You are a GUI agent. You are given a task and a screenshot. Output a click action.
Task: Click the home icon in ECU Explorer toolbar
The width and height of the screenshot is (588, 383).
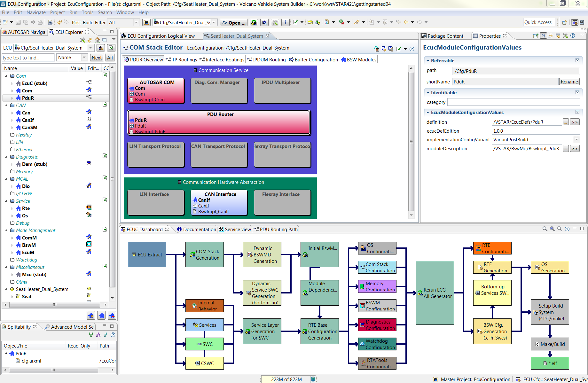tap(97, 40)
